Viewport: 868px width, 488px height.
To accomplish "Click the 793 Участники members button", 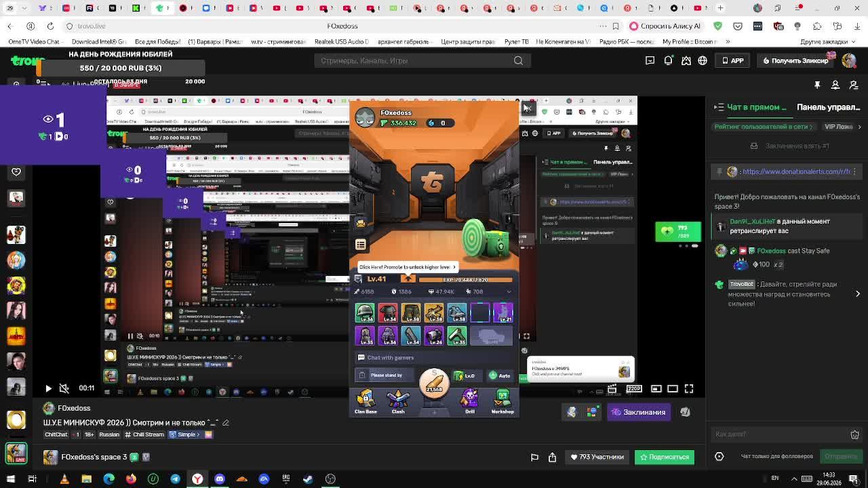I will pos(597,457).
